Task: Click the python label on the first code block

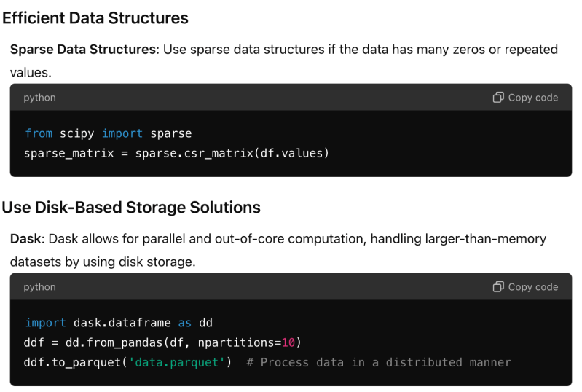Action: coord(40,98)
